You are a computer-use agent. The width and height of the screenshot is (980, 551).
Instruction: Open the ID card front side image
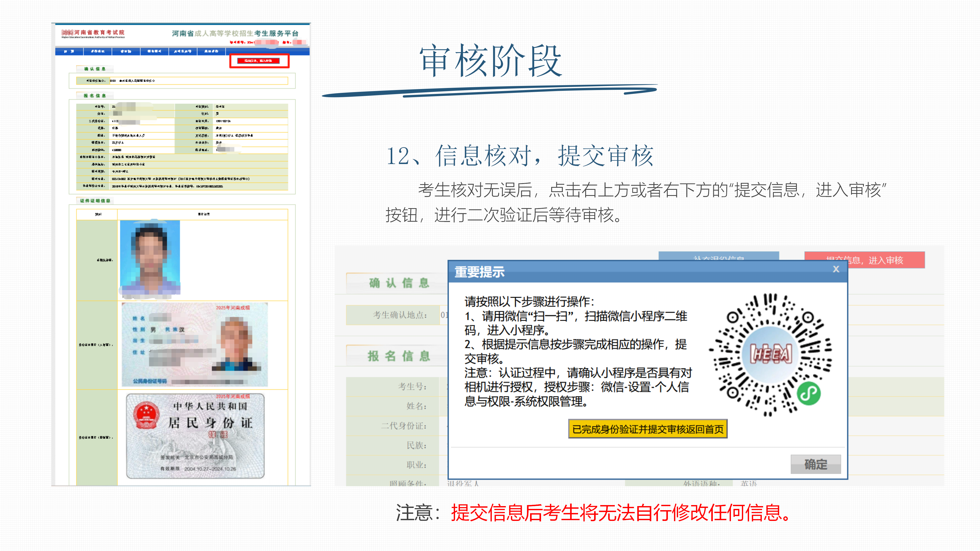194,344
